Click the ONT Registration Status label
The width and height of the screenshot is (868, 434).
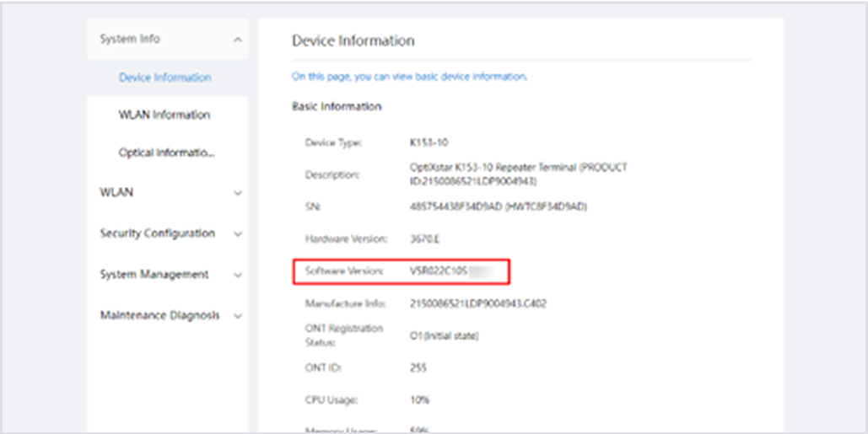coord(344,335)
